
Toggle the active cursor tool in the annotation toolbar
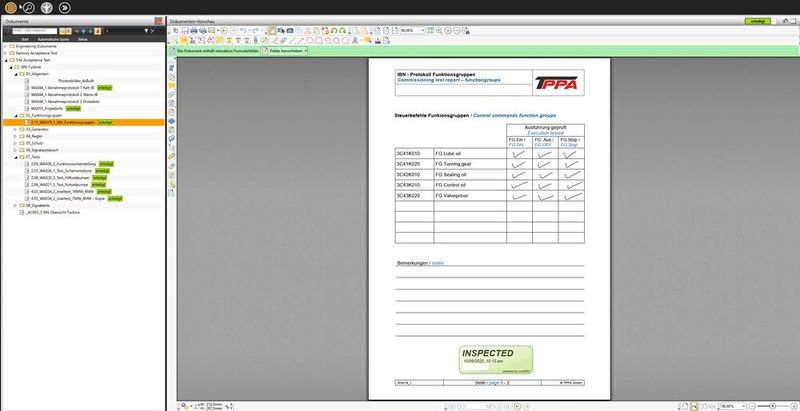click(184, 40)
